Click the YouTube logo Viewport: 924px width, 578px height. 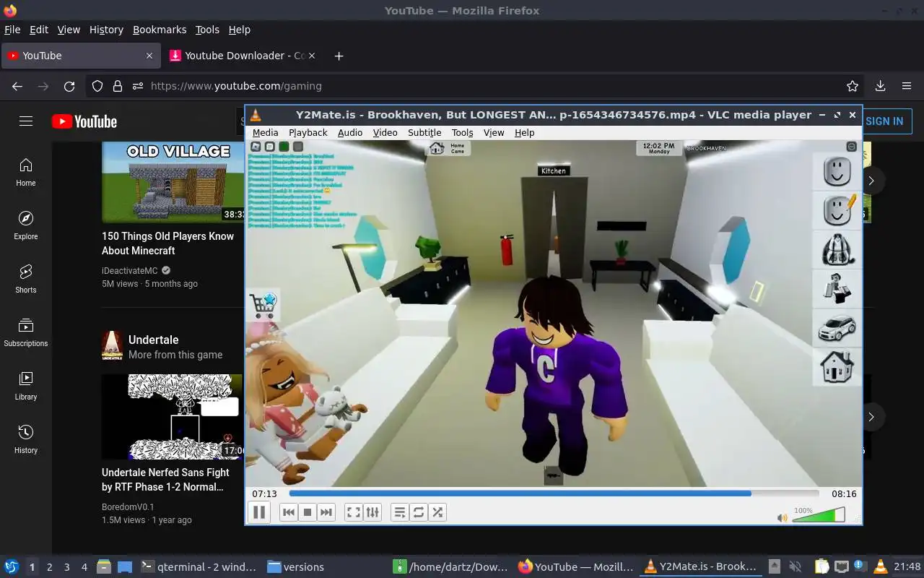click(84, 121)
